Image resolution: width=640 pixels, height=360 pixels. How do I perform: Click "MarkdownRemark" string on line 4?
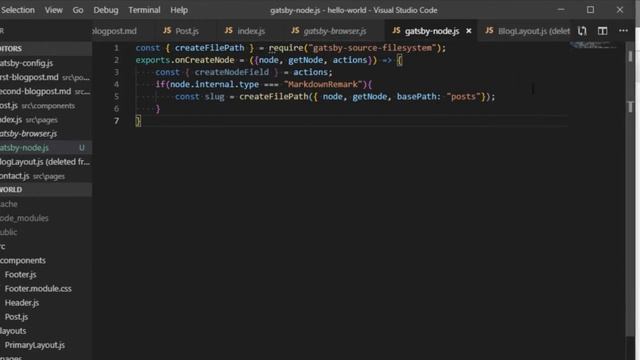click(323, 84)
